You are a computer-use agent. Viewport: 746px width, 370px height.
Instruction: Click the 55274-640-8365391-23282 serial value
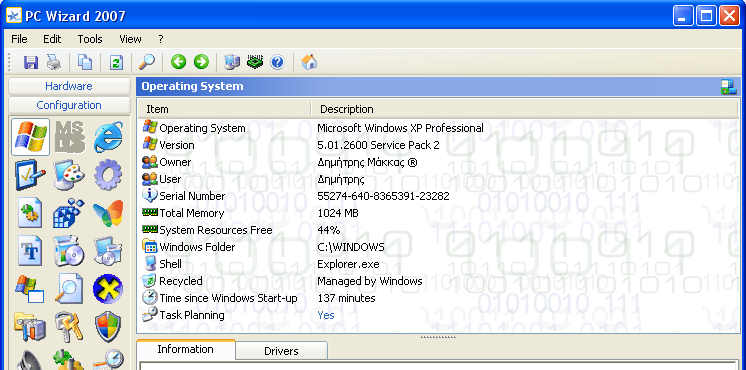383,196
